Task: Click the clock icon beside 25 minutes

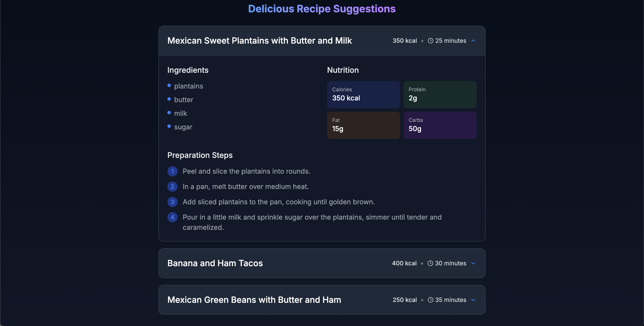Action: click(430, 41)
